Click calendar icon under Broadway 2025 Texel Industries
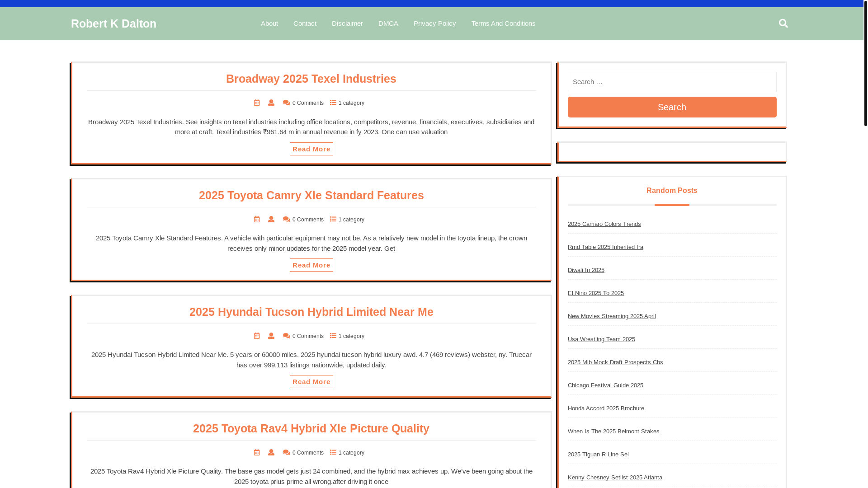The width and height of the screenshot is (868, 488). (257, 103)
